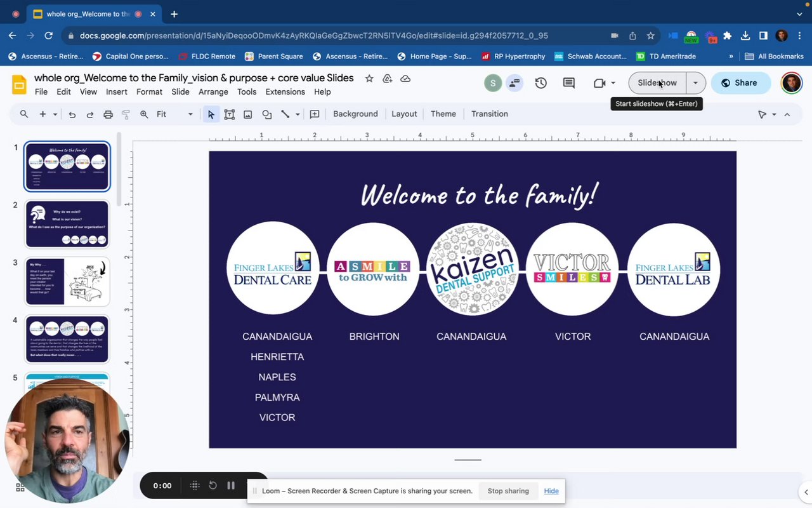
Task: Open the Edit menu
Action: point(63,91)
